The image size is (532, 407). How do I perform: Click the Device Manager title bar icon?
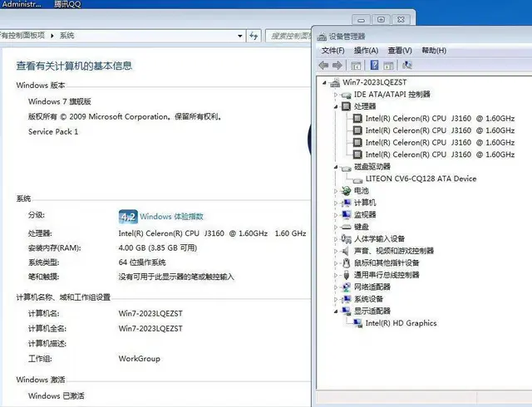click(x=322, y=37)
